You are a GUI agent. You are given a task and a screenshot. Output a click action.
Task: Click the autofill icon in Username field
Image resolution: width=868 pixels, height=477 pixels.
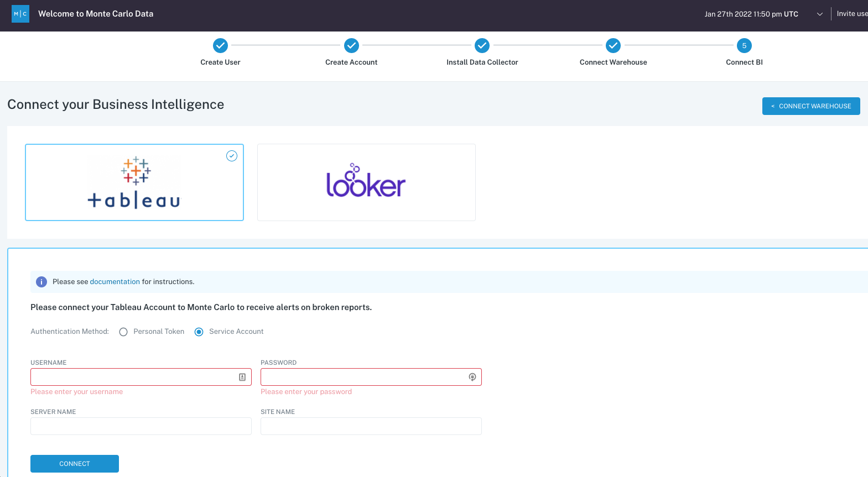tap(242, 377)
